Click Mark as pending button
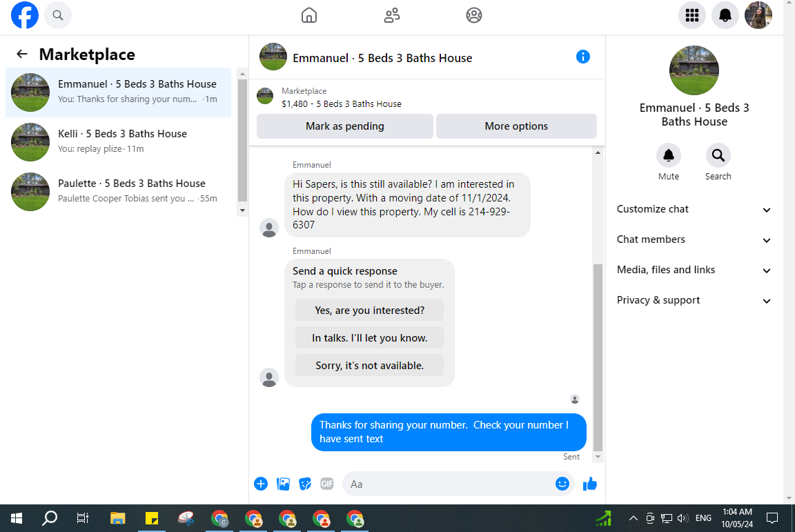 [x=345, y=126]
